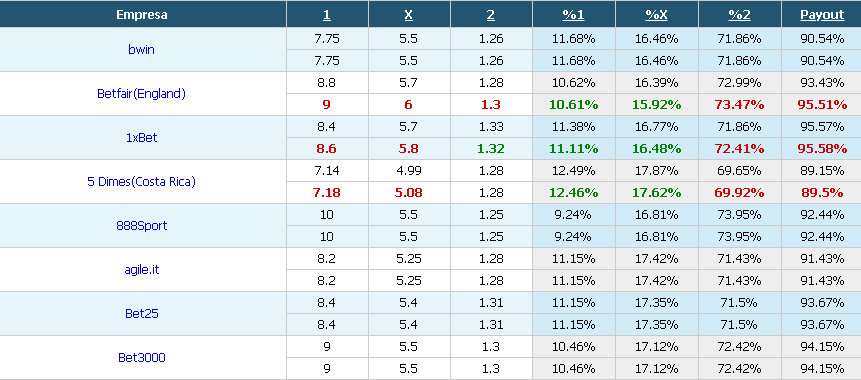Screen dimensions: 861x380
Task: Select Betfair's red 95.51% payout cell
Action: point(822,104)
